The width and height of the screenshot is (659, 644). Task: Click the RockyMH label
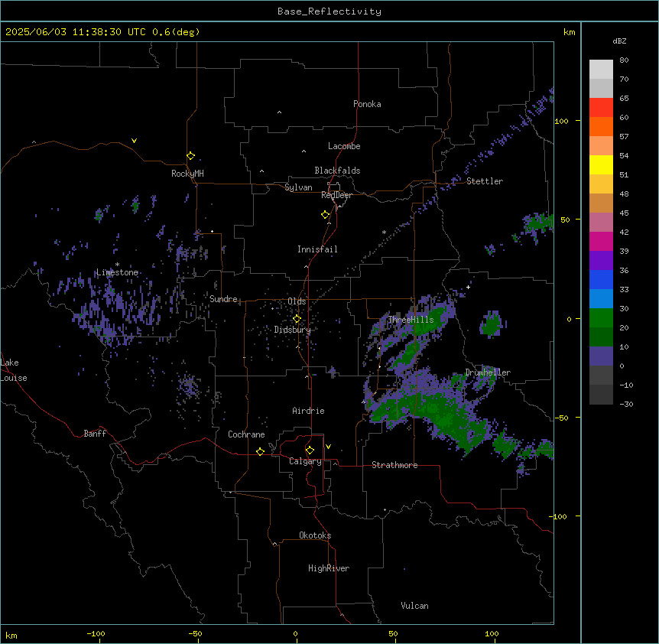187,174
